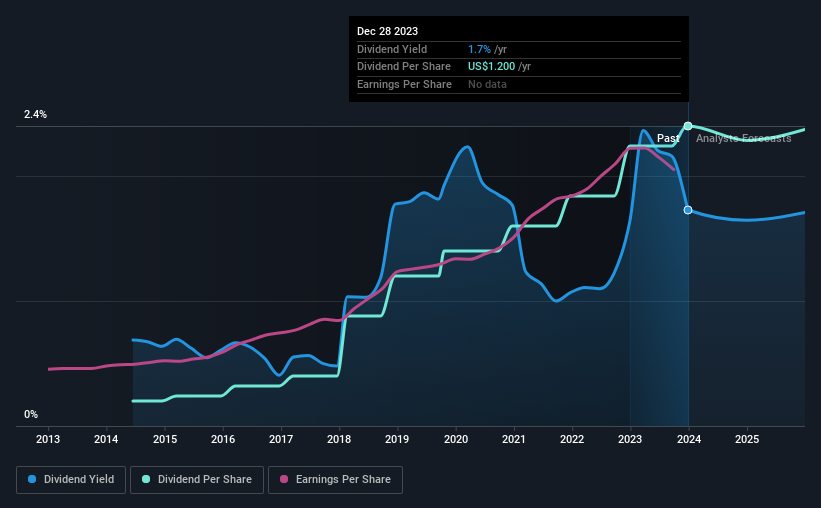This screenshot has width=821, height=508.
Task: Click the teal Dividend Per Share legend dot
Action: coord(146,479)
